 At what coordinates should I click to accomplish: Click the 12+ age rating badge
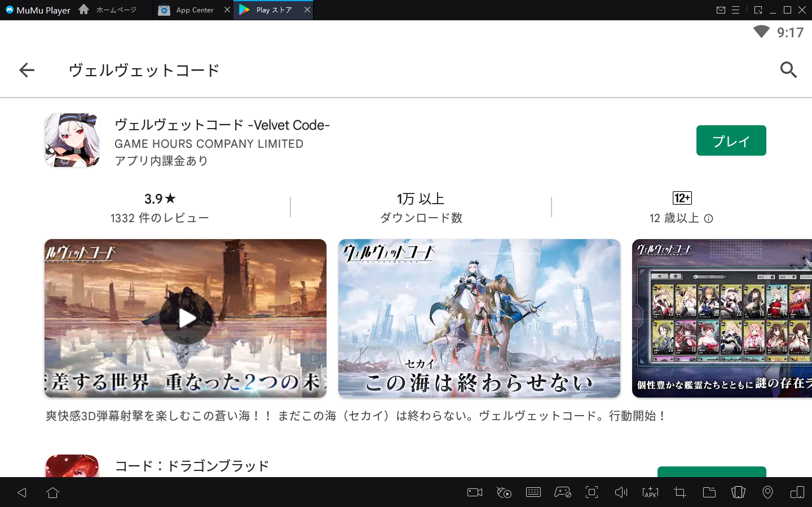pos(682,198)
